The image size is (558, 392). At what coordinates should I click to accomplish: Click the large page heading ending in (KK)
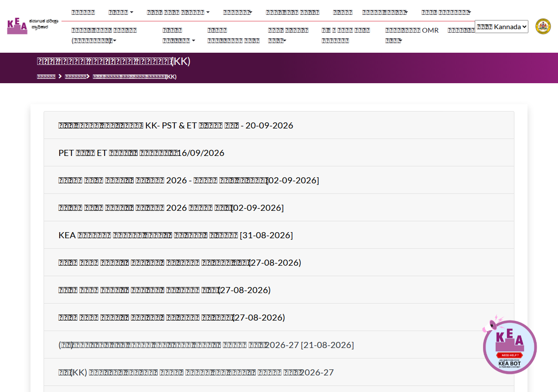click(x=114, y=61)
